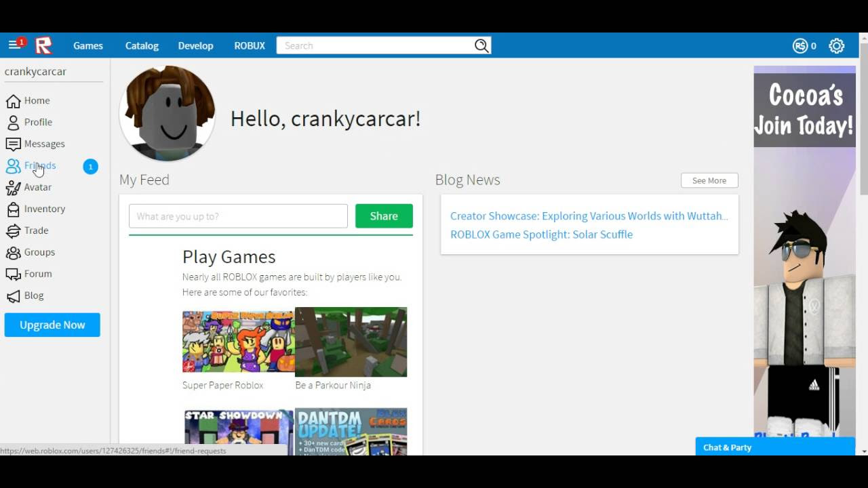Click the page scrollbar up arrow
This screenshot has height=488, width=868.
(863, 38)
